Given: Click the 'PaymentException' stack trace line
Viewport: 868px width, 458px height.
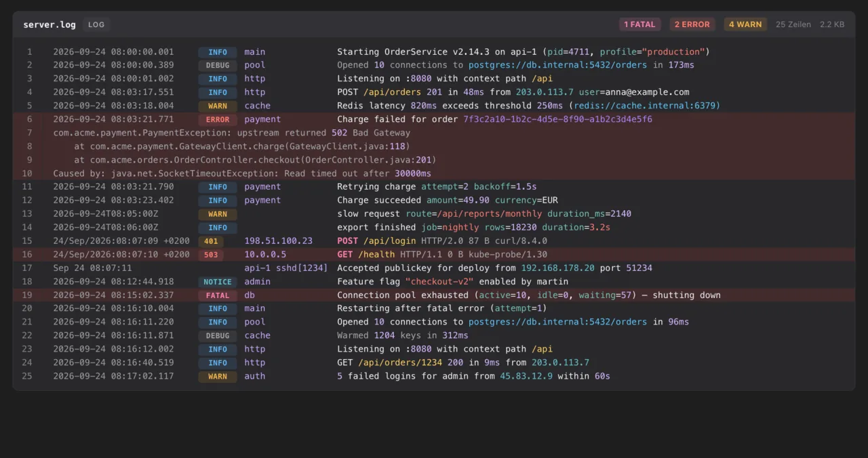Looking at the screenshot, I should coord(232,133).
